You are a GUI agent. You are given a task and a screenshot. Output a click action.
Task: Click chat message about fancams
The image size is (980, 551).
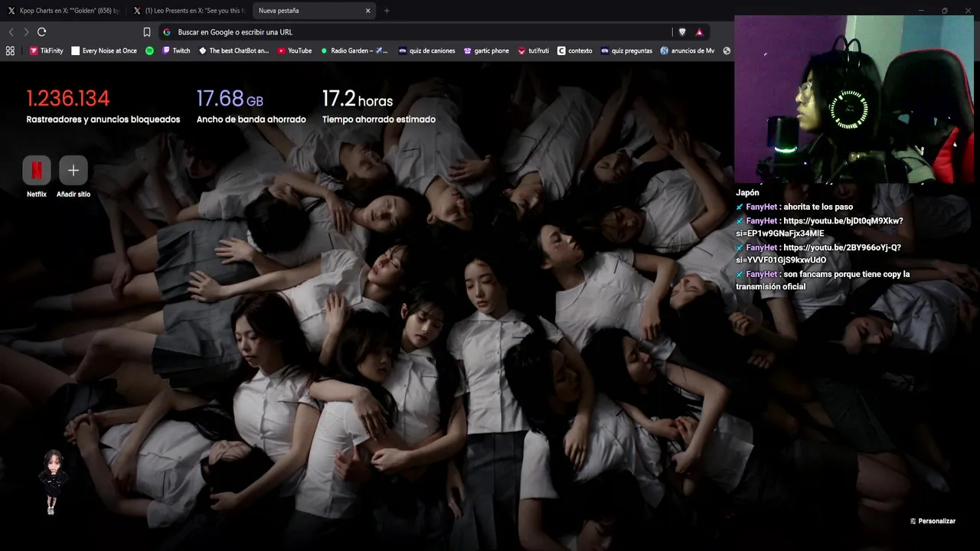pos(823,280)
